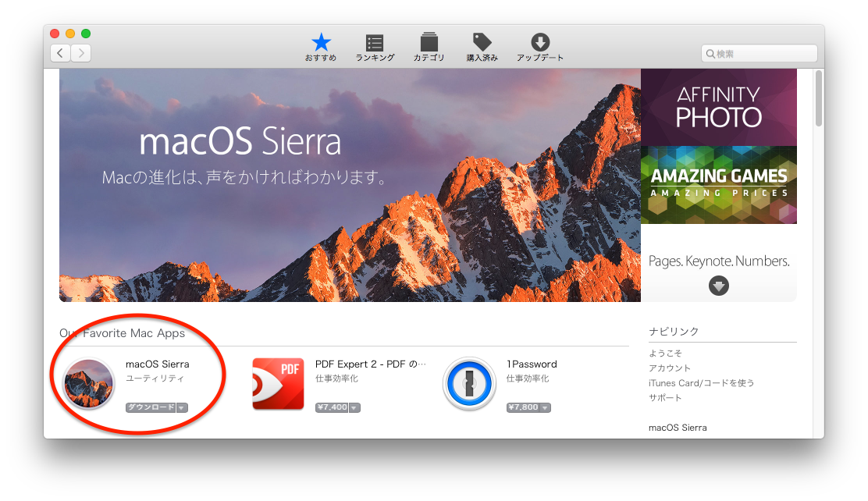Expand the arrow beside ¥7,800 price

[546, 408]
